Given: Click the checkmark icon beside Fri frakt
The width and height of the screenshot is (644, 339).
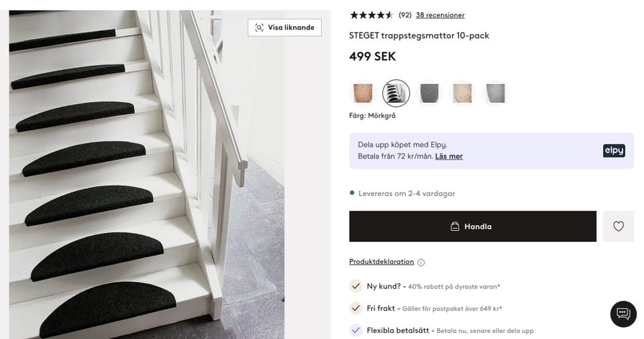Looking at the screenshot, I should (356, 308).
